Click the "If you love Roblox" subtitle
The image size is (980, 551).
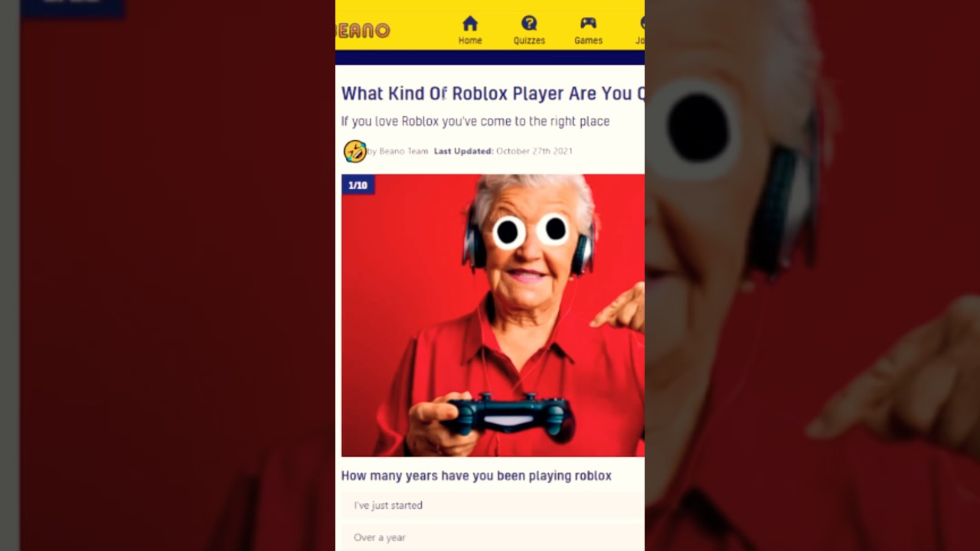click(475, 121)
